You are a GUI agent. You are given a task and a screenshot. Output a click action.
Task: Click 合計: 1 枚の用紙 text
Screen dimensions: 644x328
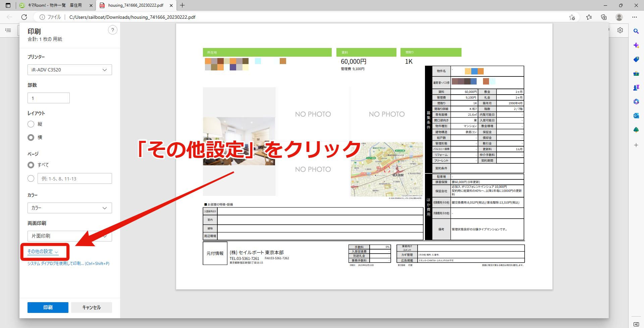click(45, 39)
